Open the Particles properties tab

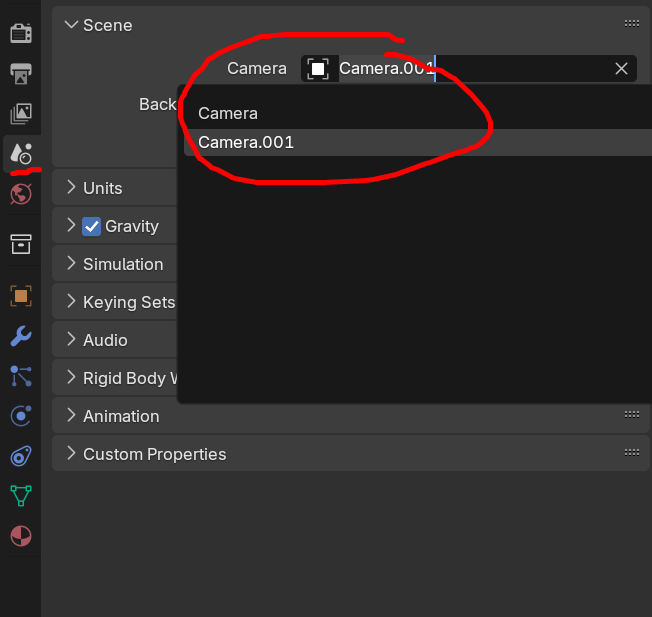(21, 376)
